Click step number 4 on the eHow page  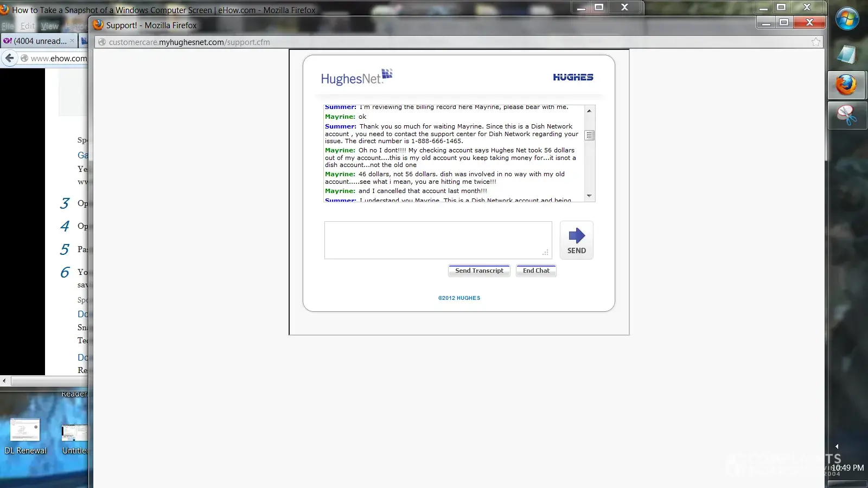(x=65, y=226)
